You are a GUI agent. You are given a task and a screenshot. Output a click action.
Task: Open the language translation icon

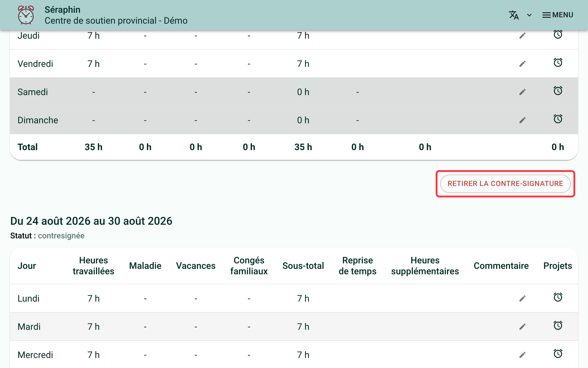point(514,15)
